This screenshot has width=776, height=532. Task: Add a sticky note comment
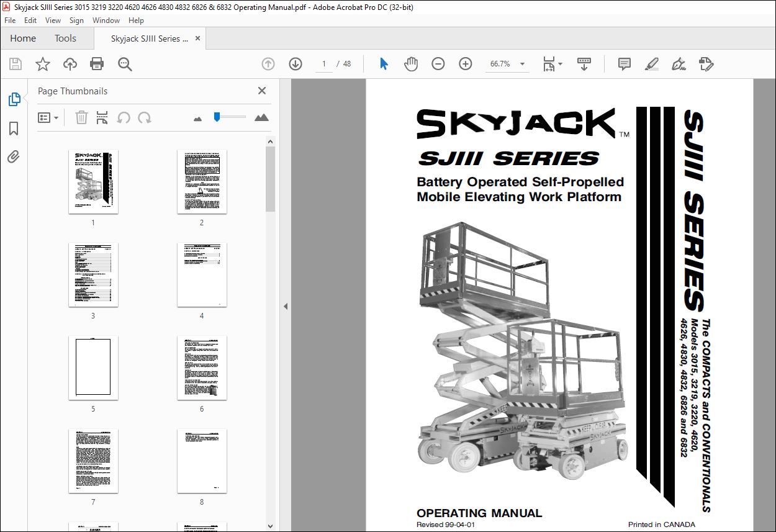(625, 63)
